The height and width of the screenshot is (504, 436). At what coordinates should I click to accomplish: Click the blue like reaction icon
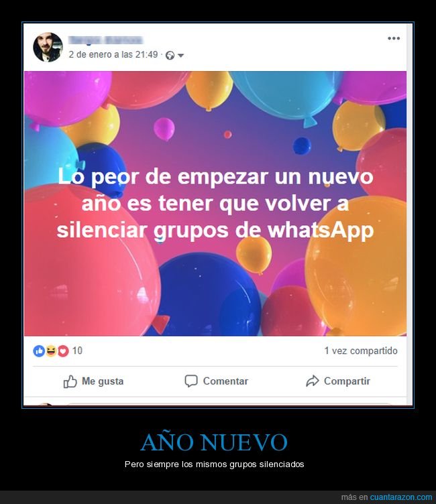(39, 351)
